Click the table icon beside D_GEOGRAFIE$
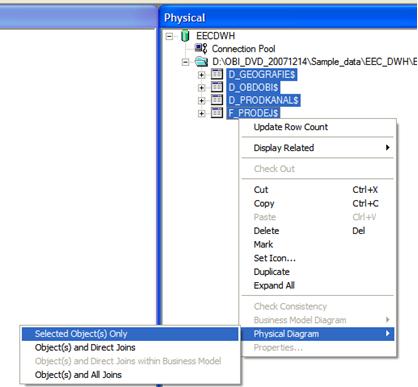The image size is (418, 387). tap(217, 74)
